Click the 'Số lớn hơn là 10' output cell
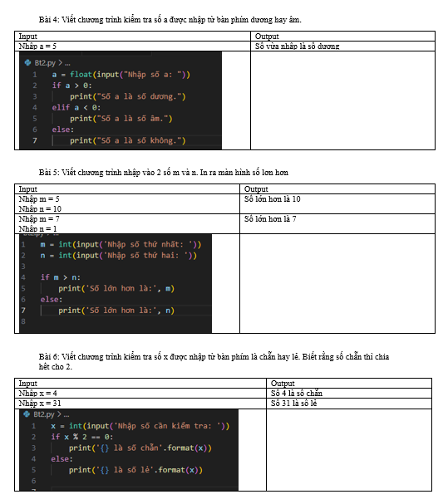The height and width of the screenshot is (504, 448). (x=337, y=203)
